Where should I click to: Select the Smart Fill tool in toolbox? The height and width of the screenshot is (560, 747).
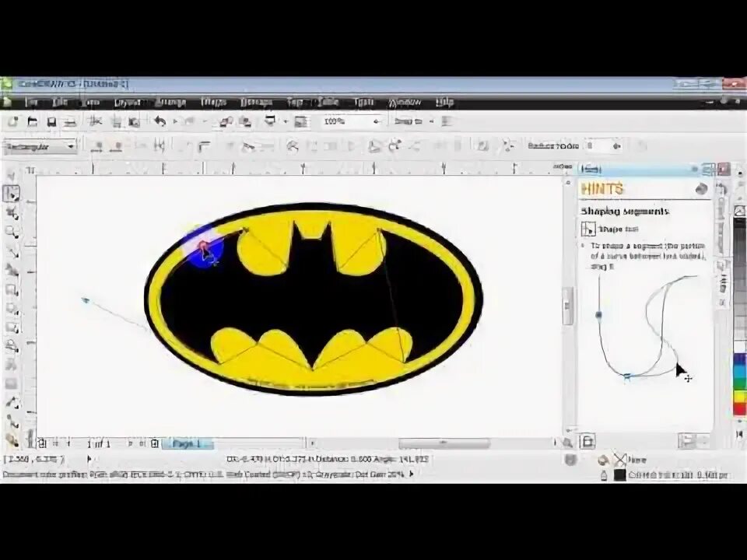12,271
